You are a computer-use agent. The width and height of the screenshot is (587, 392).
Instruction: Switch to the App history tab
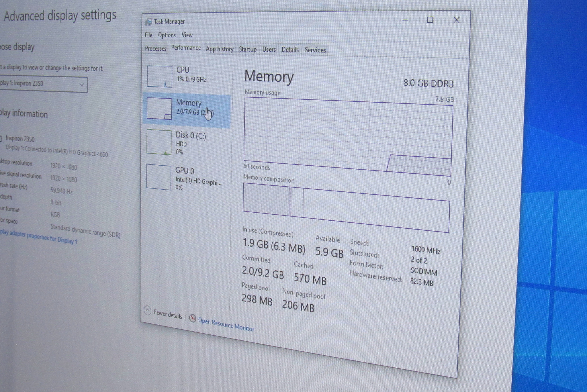click(x=220, y=49)
